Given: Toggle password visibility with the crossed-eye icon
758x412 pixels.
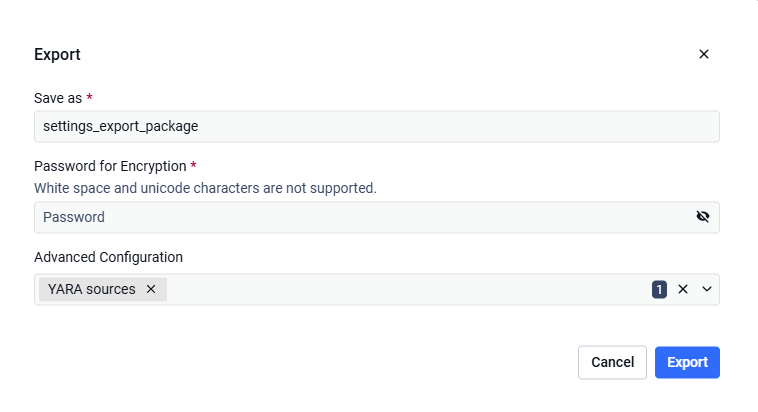Looking at the screenshot, I should pos(703,217).
